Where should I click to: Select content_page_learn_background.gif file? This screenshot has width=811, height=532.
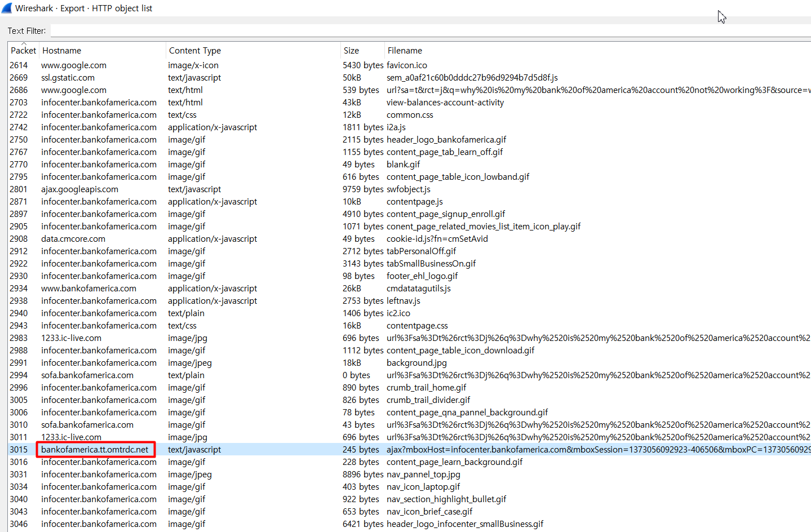point(454,462)
